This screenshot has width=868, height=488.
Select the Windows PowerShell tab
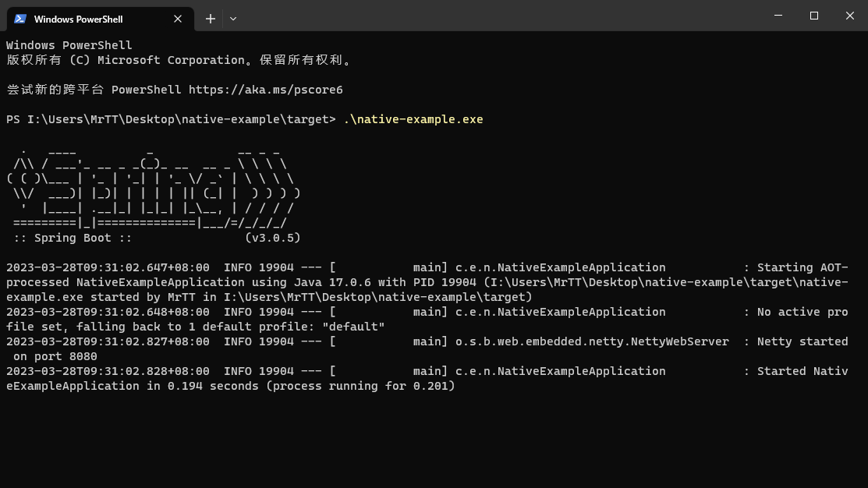tap(100, 19)
